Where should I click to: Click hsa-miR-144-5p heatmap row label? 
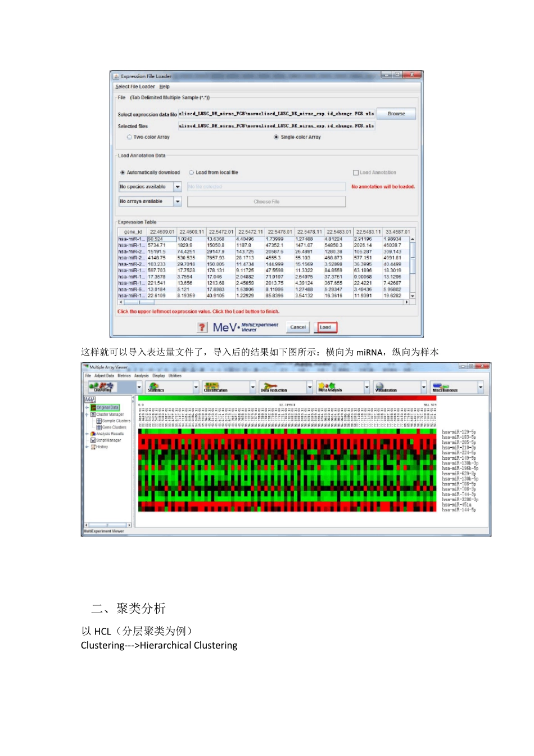tap(459, 510)
